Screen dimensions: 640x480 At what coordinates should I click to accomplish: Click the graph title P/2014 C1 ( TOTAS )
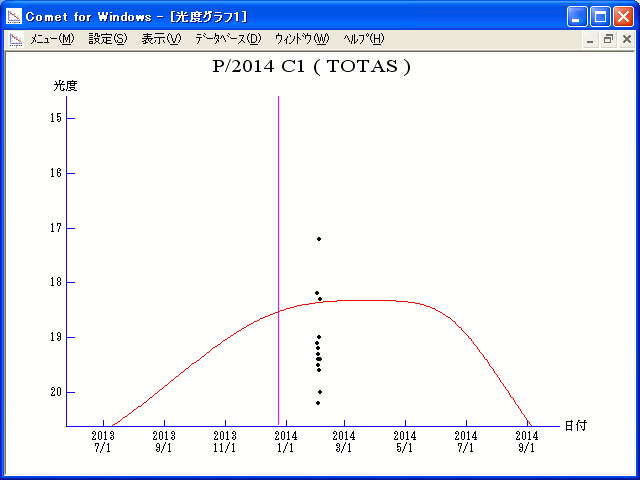point(311,67)
